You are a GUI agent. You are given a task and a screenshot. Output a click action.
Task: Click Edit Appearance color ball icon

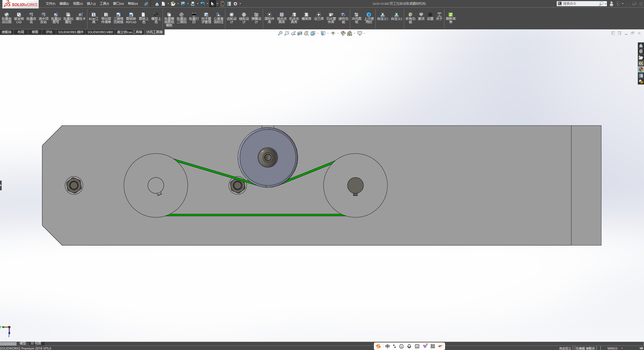click(x=343, y=33)
